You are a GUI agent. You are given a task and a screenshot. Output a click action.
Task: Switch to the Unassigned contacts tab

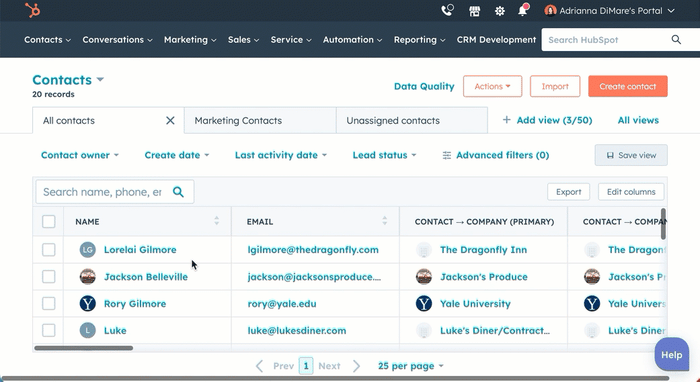click(x=412, y=120)
